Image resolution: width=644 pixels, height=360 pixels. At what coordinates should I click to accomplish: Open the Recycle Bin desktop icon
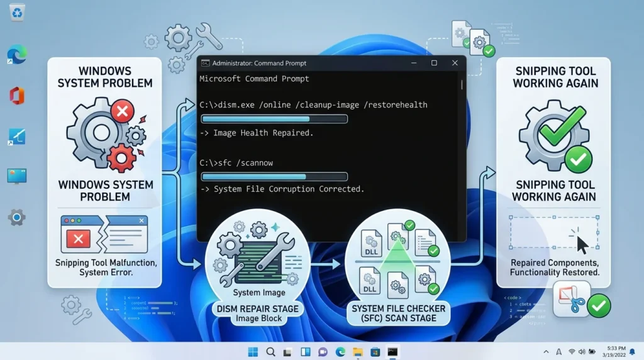click(x=17, y=13)
